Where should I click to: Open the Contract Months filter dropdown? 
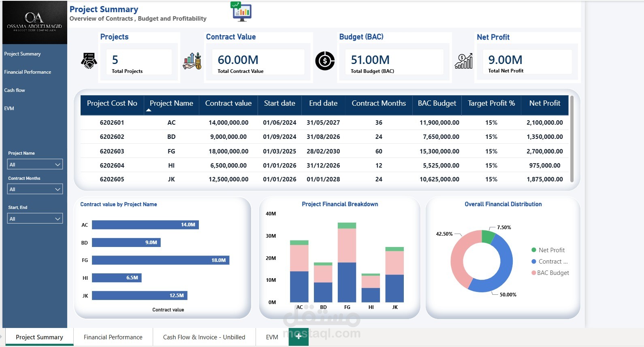pyautogui.click(x=35, y=189)
